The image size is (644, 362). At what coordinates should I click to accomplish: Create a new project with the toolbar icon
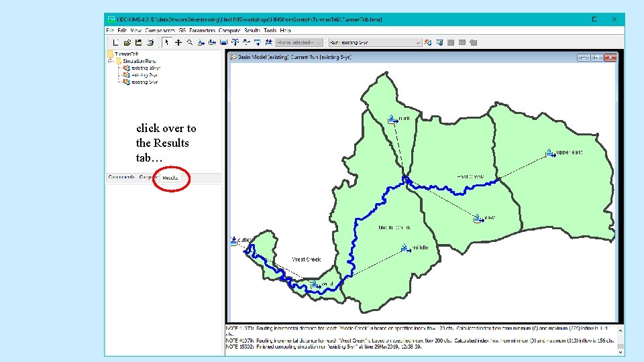click(x=115, y=42)
